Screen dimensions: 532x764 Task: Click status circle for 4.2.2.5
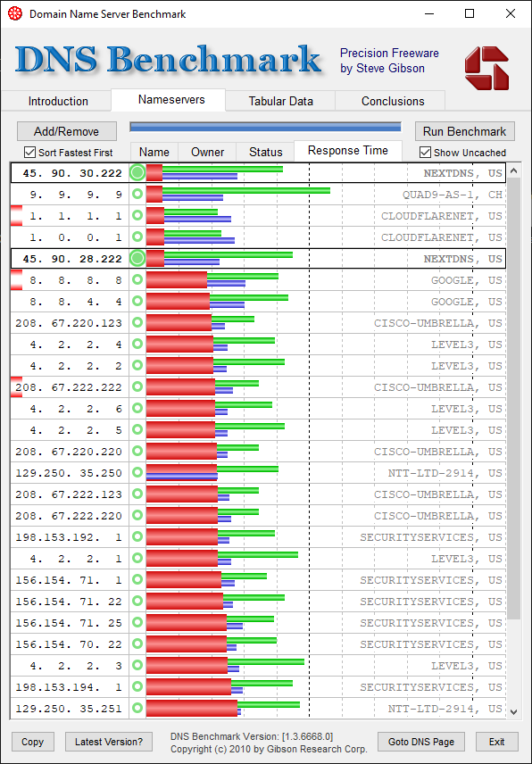pos(137,430)
